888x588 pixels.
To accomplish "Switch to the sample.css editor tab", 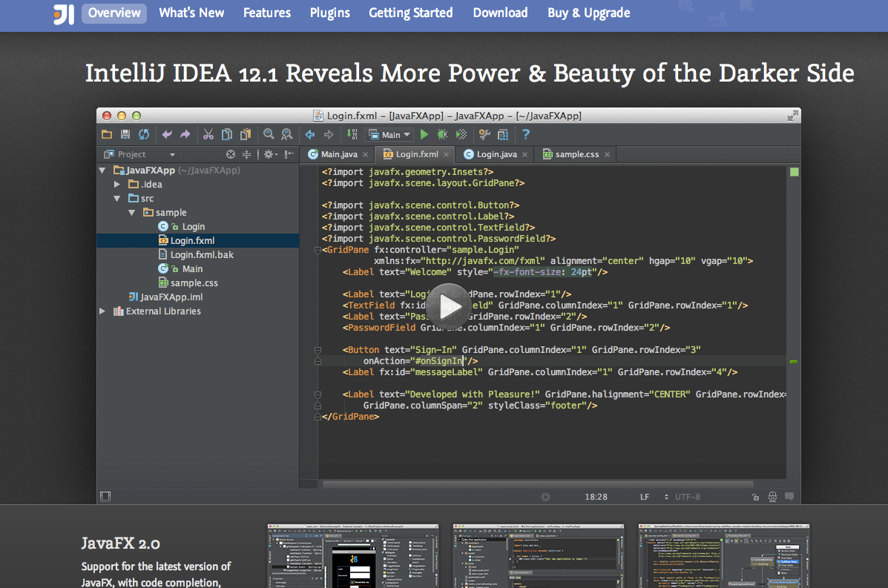I will [x=576, y=154].
